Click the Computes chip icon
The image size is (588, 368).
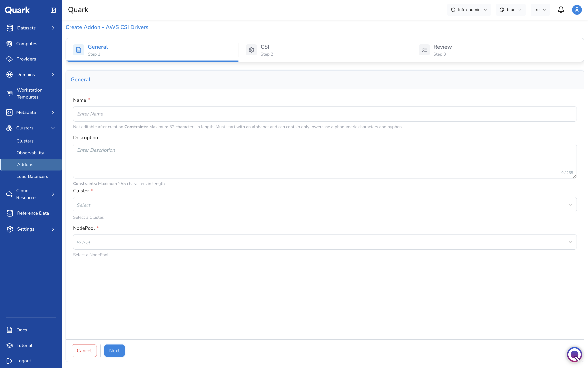click(9, 44)
